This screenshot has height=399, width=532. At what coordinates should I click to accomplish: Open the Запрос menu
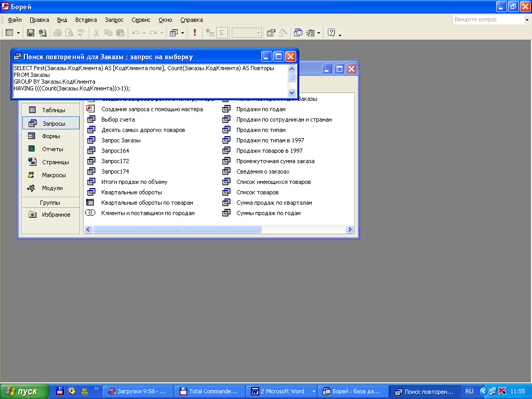click(x=114, y=20)
